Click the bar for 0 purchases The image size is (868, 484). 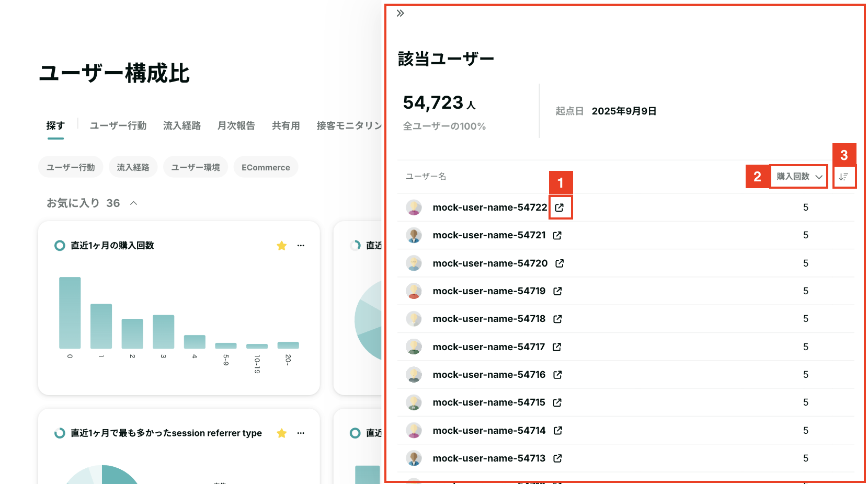70,313
